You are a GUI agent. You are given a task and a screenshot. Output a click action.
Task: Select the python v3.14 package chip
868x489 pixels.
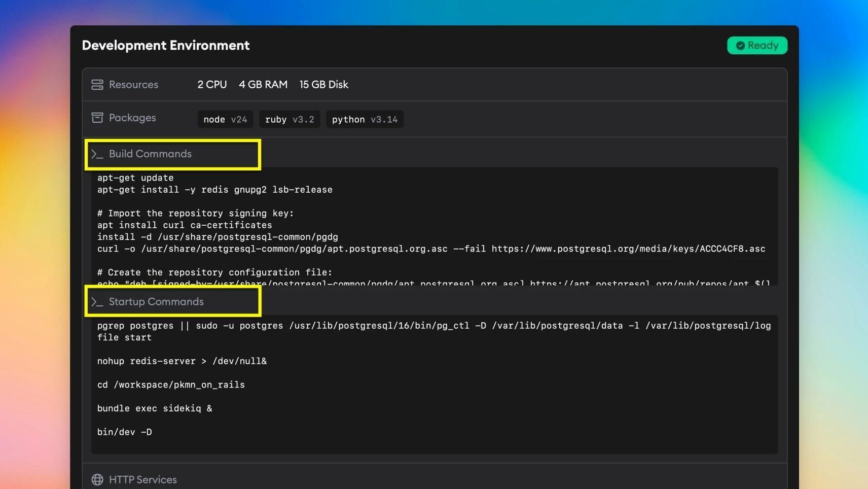[x=365, y=119]
